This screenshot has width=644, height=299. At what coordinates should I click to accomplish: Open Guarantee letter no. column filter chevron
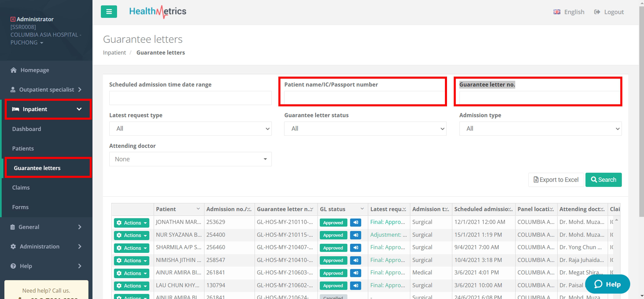pos(311,209)
